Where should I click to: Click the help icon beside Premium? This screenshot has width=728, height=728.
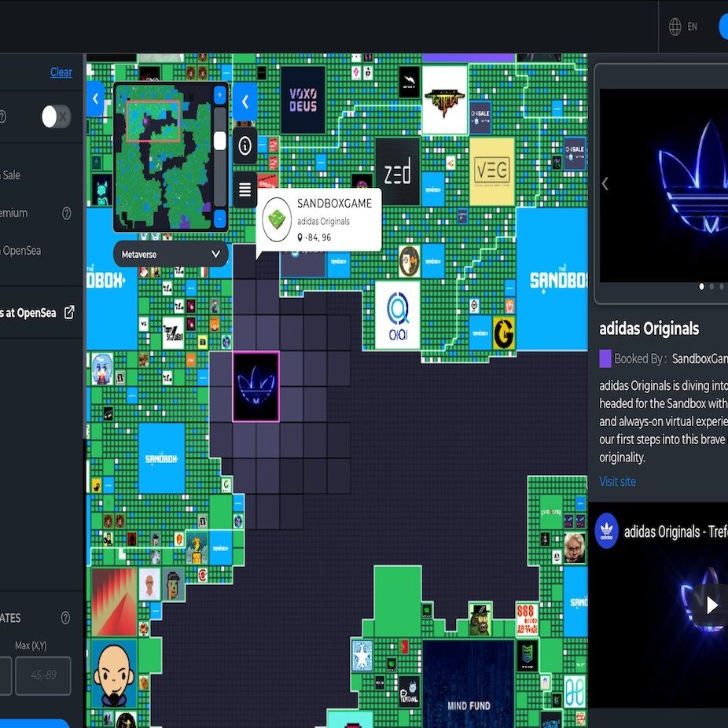(67, 213)
